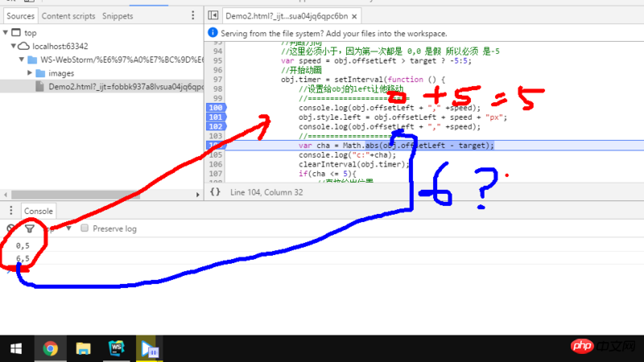Click line number 97 in gutter

[217, 79]
